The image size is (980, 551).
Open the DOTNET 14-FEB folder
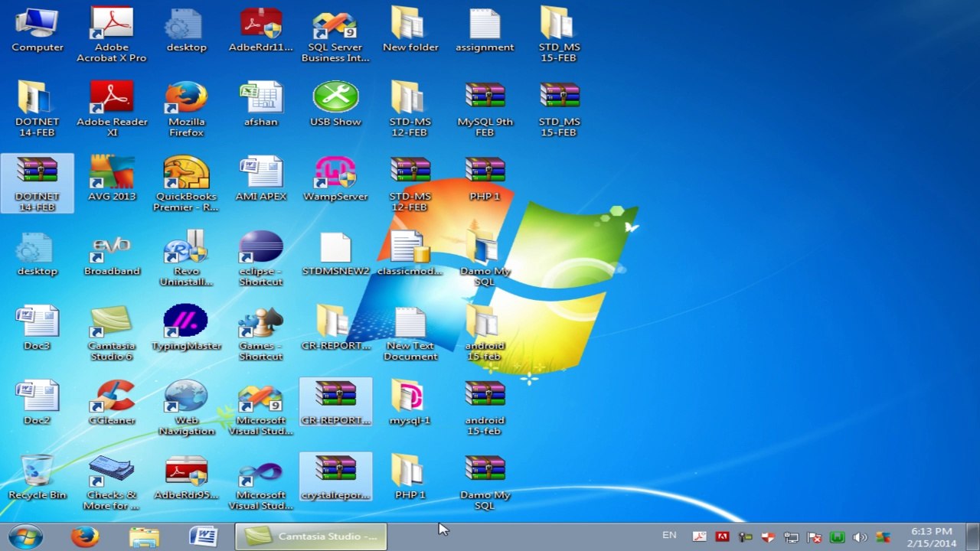[37, 109]
